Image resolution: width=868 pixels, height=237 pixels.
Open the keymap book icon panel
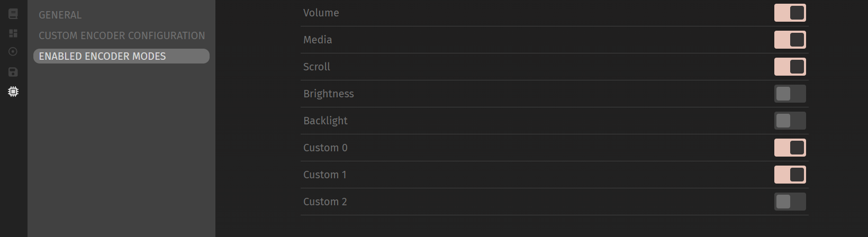click(x=13, y=14)
